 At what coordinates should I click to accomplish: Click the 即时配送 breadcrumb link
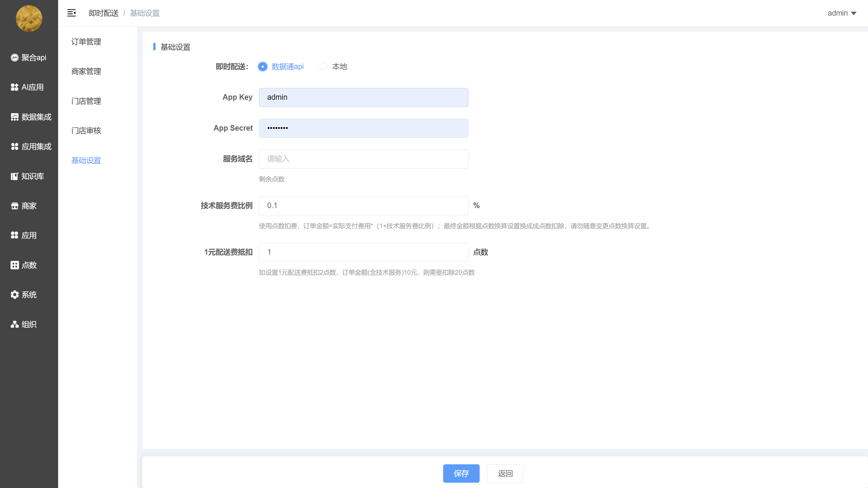(x=103, y=13)
